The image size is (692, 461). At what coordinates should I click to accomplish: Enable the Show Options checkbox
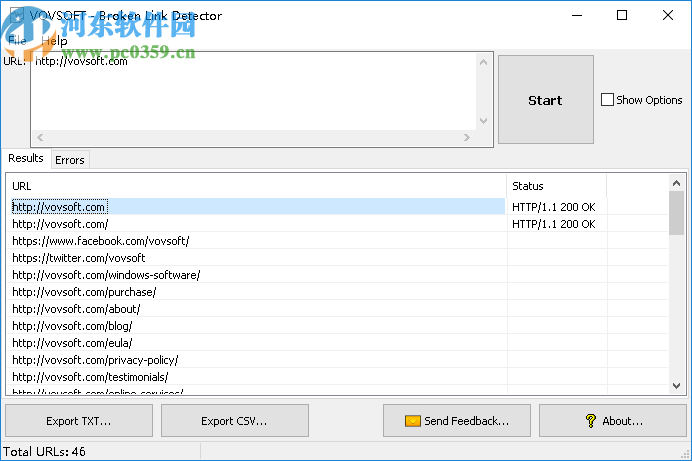(x=607, y=100)
